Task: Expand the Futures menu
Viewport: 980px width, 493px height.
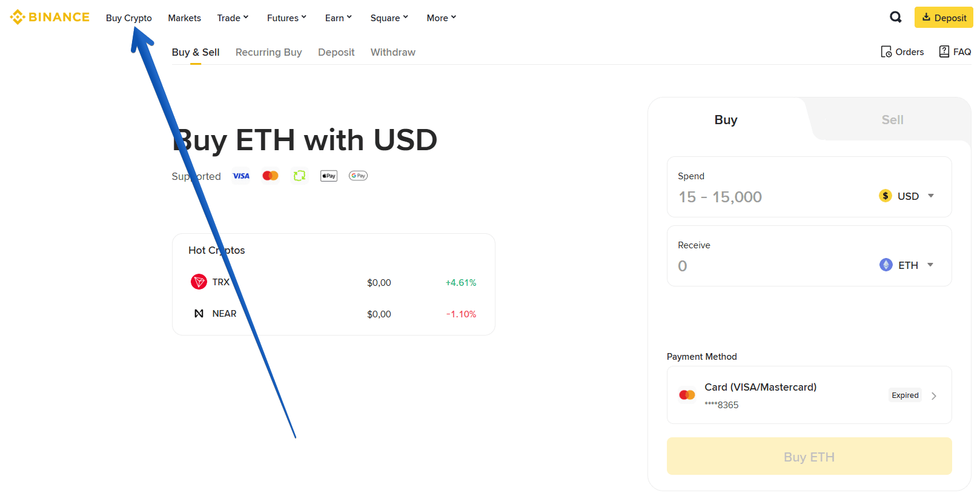Action: coord(286,18)
